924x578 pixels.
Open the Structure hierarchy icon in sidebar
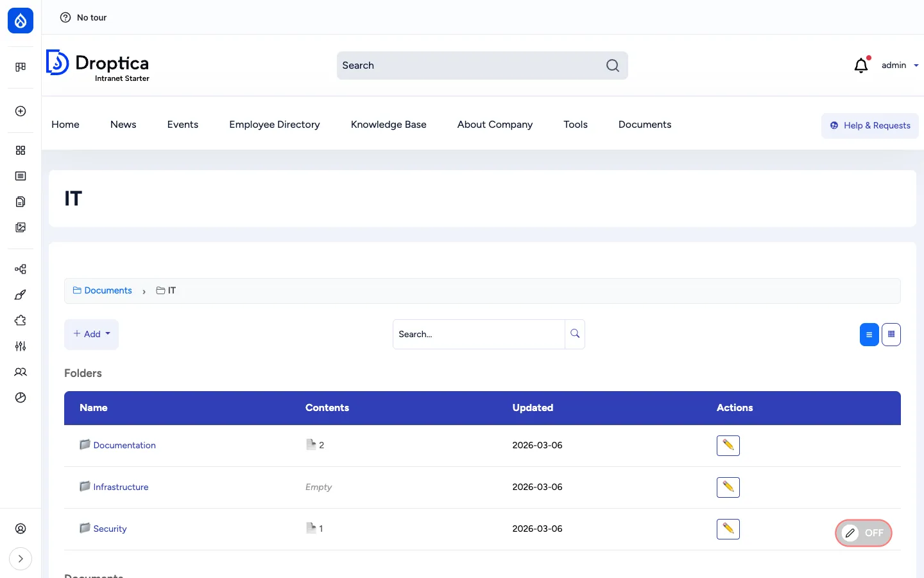(x=21, y=269)
